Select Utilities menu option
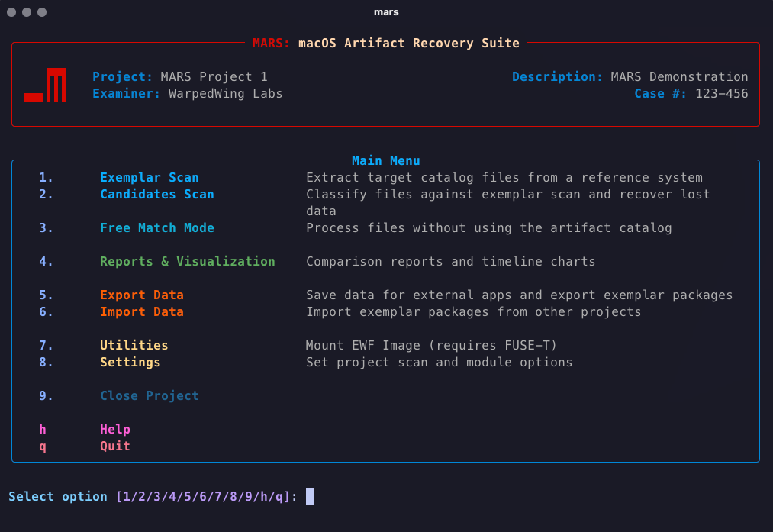This screenshot has height=532, width=773. [x=134, y=345]
